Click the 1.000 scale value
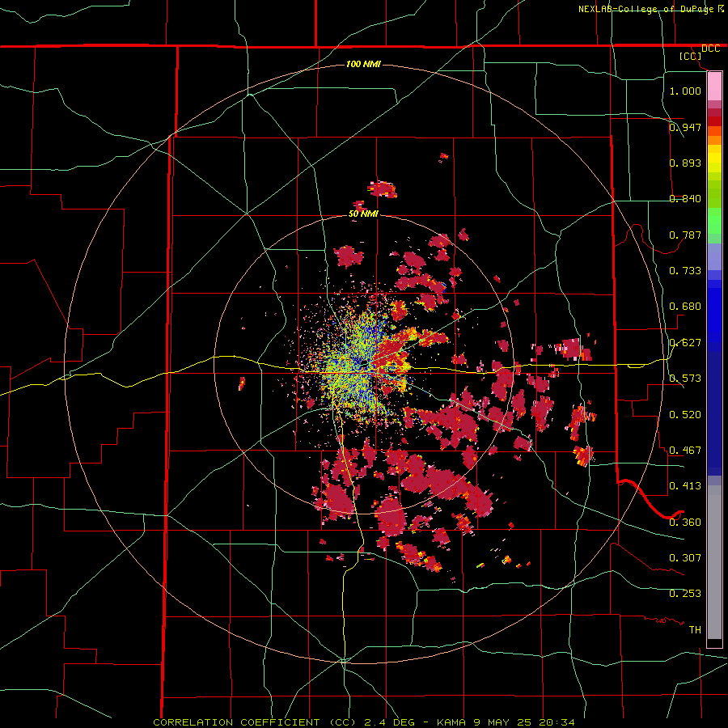Viewport: 728px width, 728px height. pos(685,91)
